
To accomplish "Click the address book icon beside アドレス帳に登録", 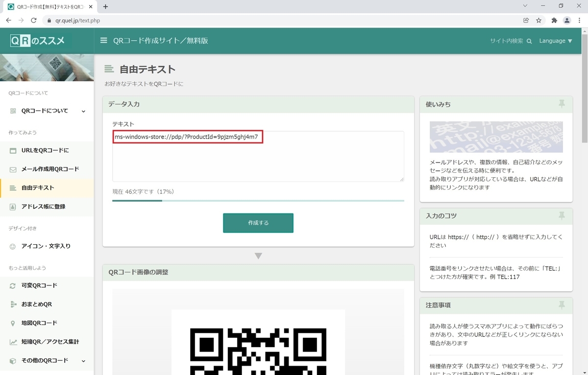I will [x=13, y=207].
